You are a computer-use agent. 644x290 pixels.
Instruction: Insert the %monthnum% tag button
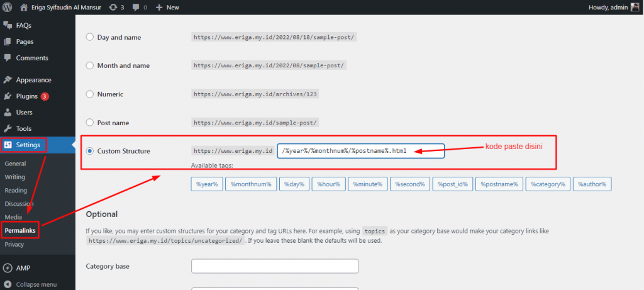click(251, 184)
